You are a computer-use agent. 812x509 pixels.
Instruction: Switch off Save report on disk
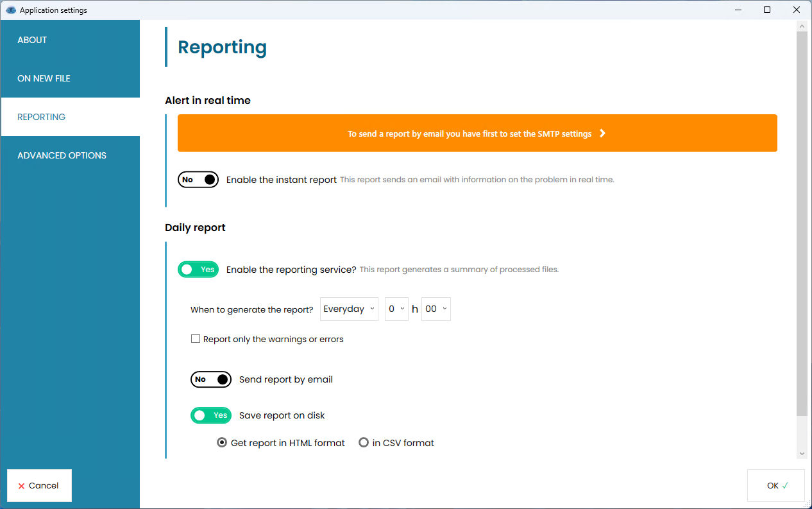point(211,415)
